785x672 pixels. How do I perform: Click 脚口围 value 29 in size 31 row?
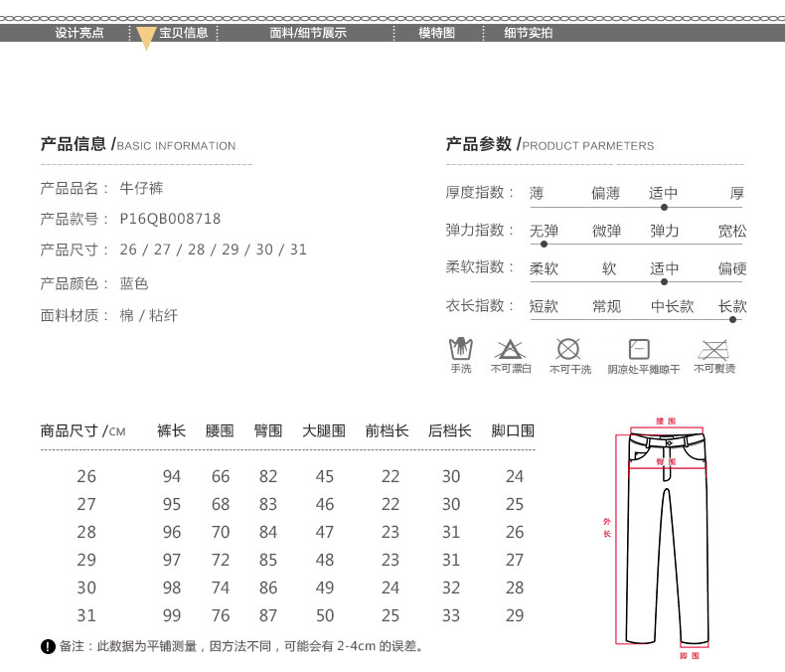515,615
